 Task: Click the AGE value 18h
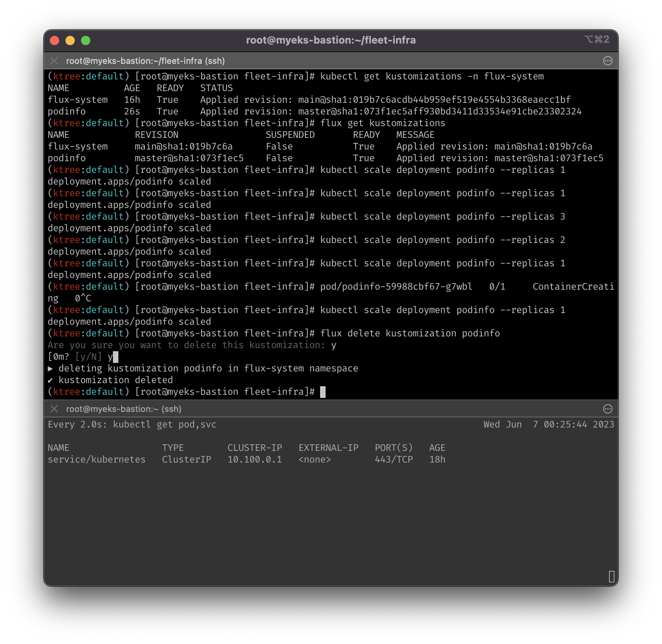click(437, 459)
